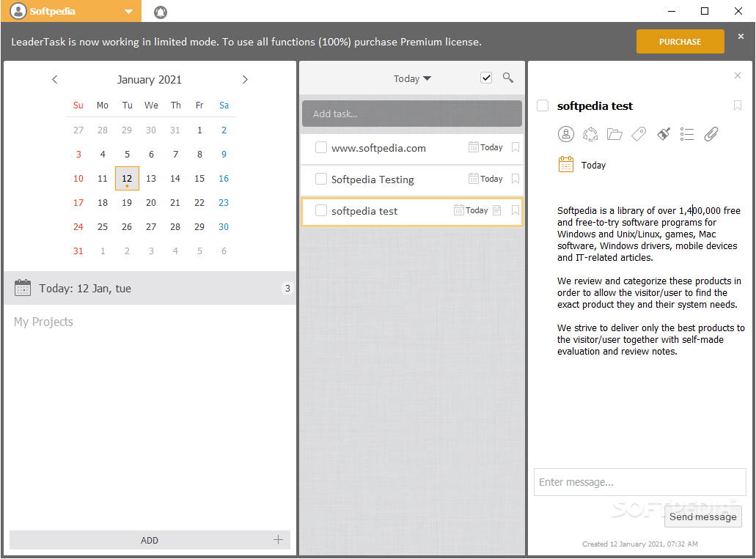Add checklist with list icon
The image size is (756, 559).
pyautogui.click(x=687, y=134)
